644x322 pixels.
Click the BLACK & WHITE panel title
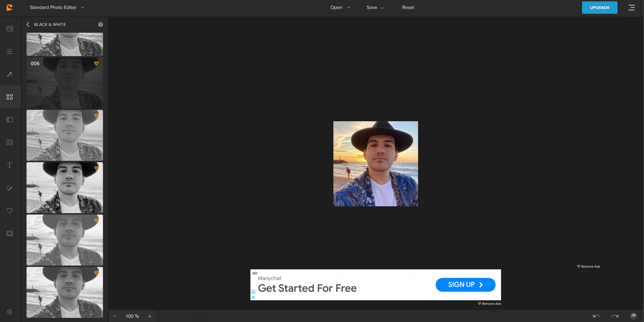tap(50, 24)
